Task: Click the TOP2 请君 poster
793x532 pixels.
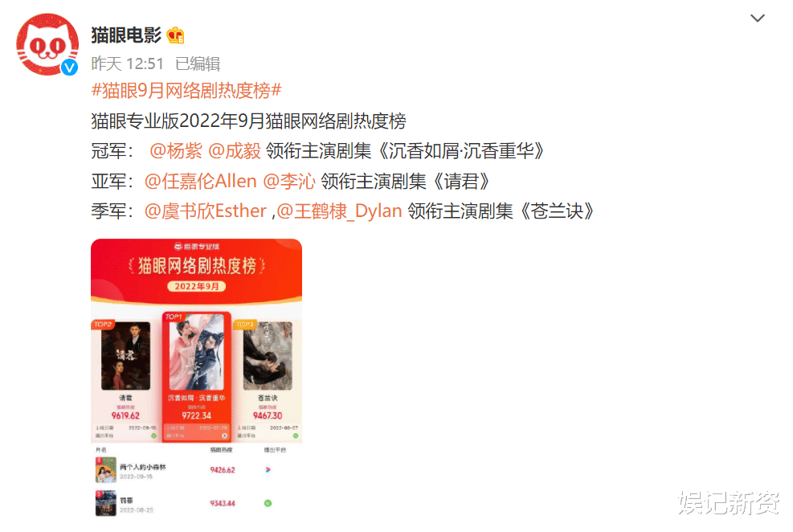Action: click(x=125, y=356)
